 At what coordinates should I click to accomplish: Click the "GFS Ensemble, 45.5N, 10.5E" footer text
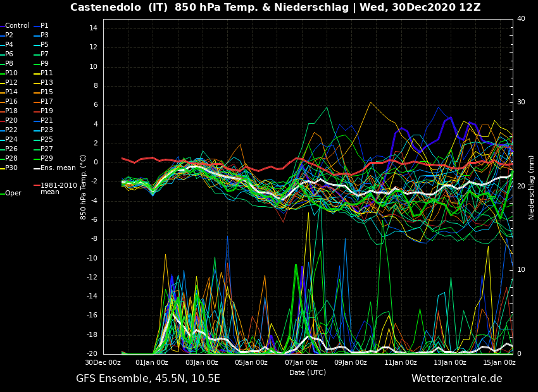click(148, 379)
